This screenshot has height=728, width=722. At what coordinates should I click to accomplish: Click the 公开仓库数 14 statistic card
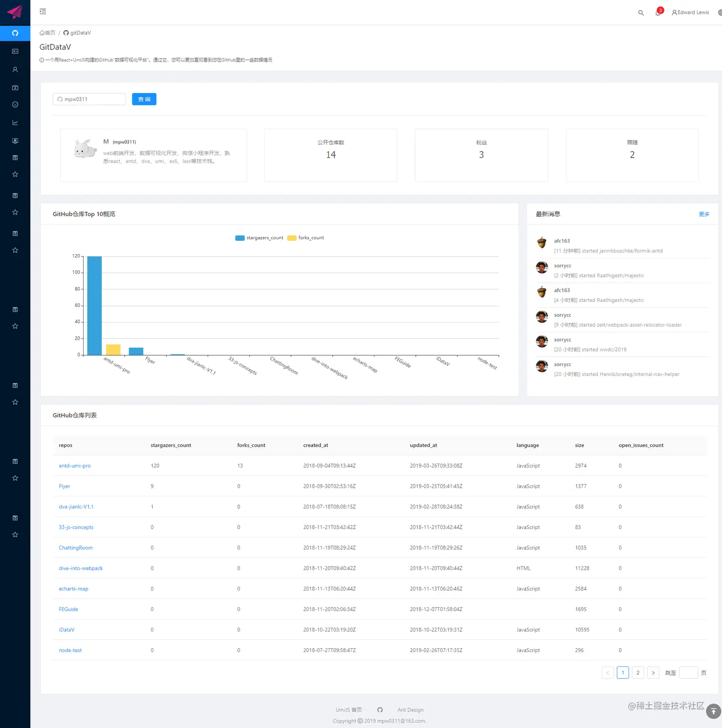coord(330,155)
